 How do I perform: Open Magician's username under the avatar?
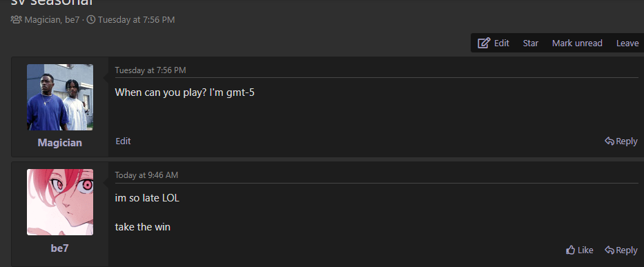(x=60, y=143)
